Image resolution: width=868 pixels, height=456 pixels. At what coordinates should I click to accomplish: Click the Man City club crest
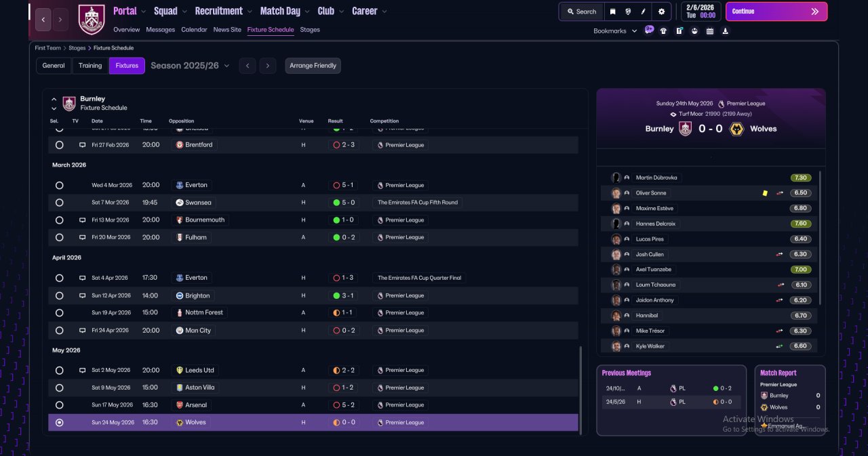180,331
